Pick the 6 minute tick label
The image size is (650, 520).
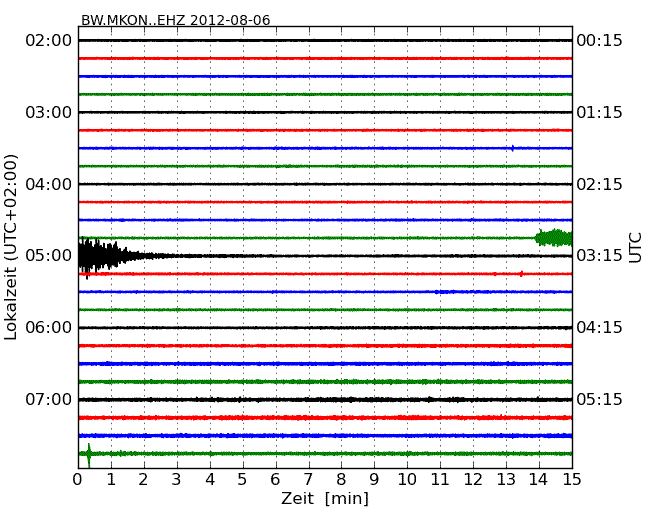coord(275,480)
